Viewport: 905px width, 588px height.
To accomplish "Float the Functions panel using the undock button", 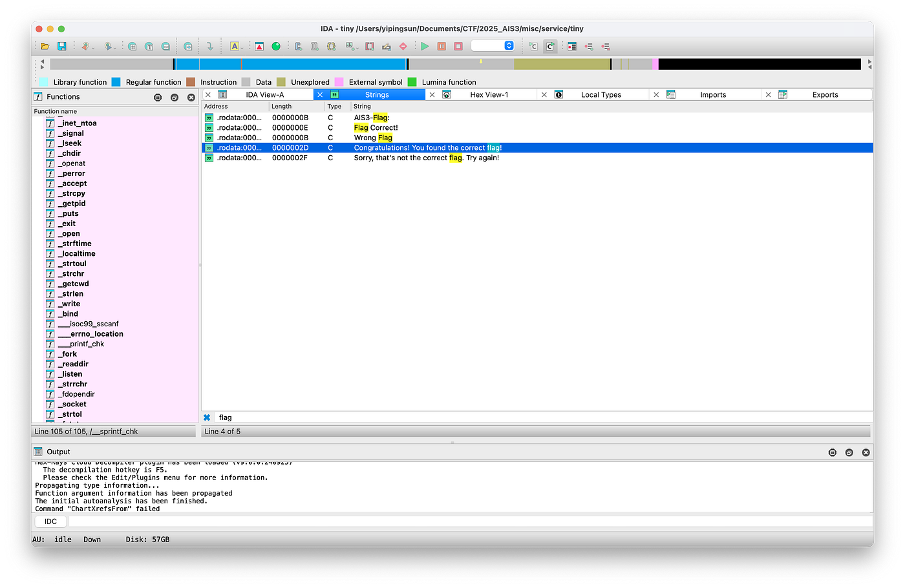I will pos(175,98).
